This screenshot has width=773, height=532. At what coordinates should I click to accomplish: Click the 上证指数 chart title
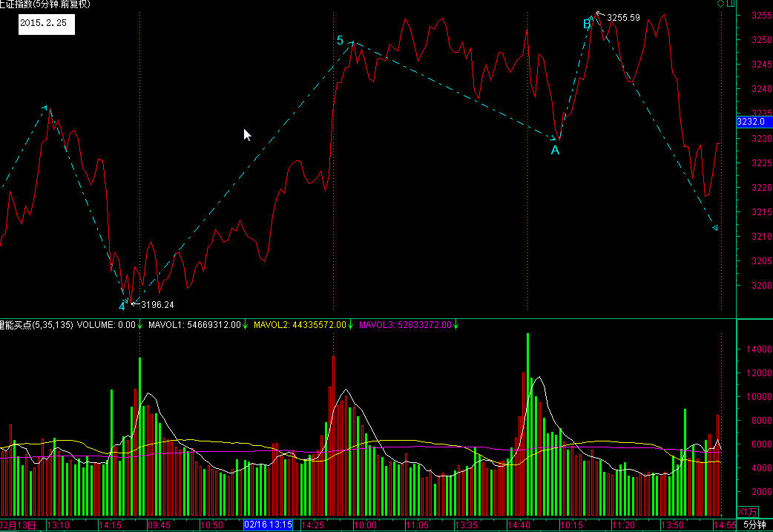(18, 4)
